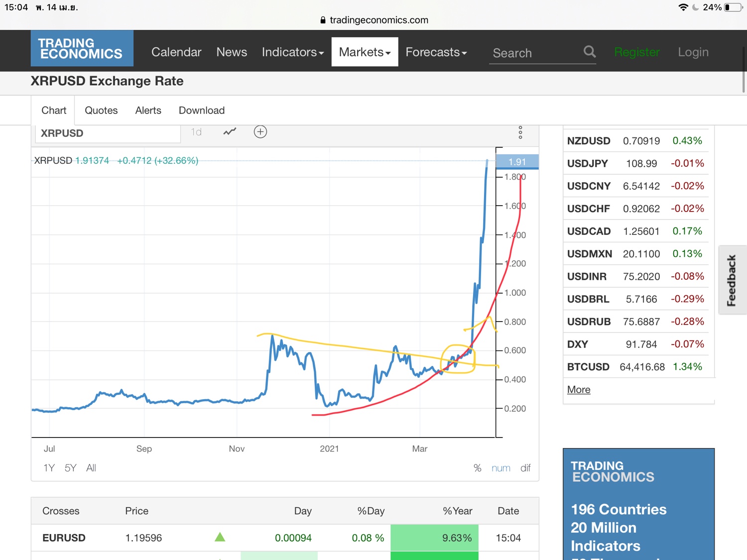
Task: Open the 1d interval selector
Action: pos(197,132)
